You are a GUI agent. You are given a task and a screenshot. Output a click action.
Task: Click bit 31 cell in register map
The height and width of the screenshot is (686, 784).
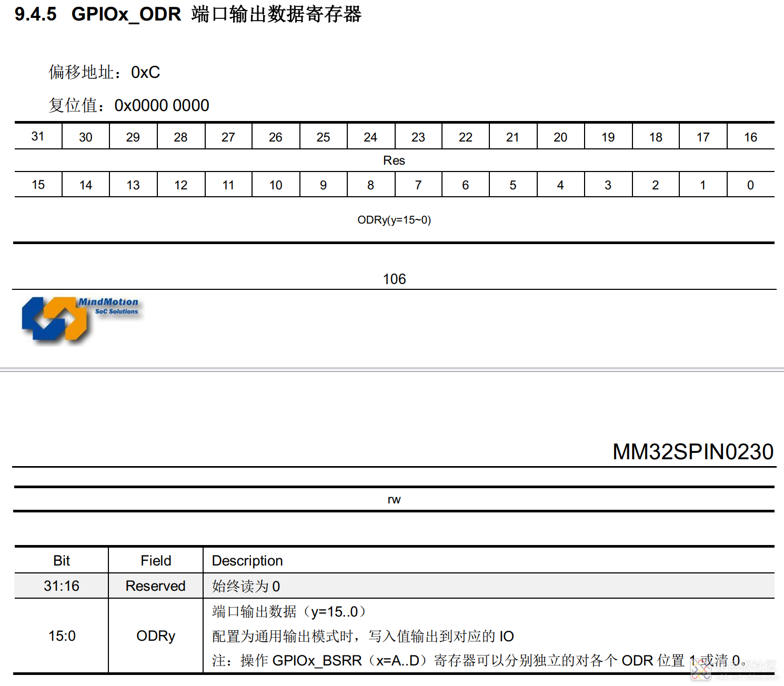coord(38,137)
